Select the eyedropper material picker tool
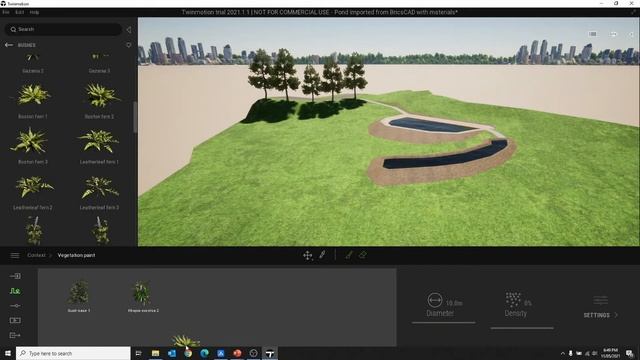Screen dimensions: 640x360 (x=322, y=255)
